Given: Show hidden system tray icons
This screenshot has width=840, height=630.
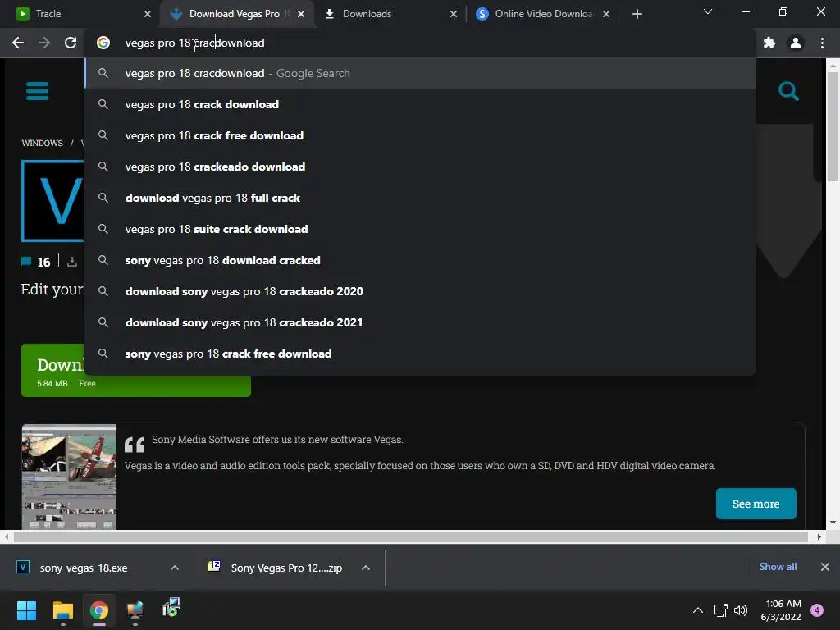Looking at the screenshot, I should (x=697, y=610).
